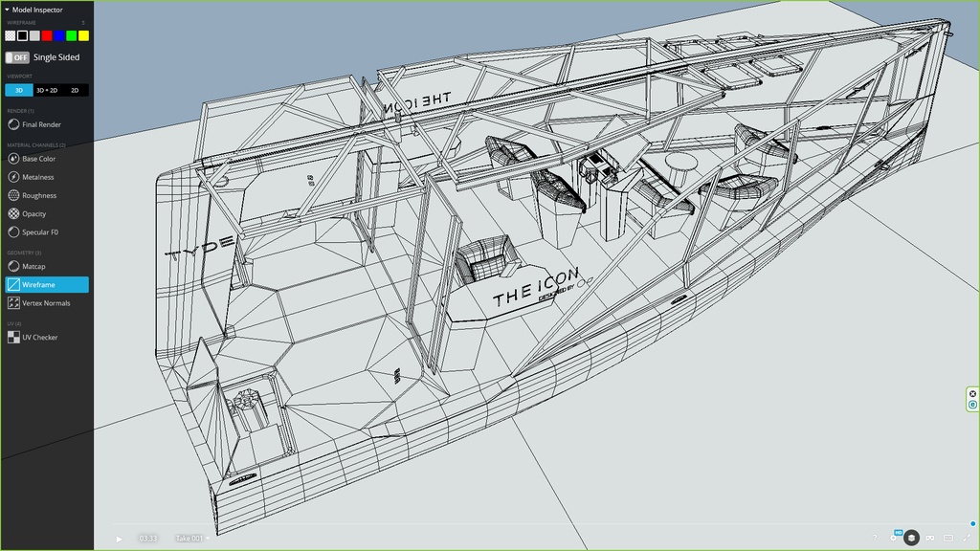Enter VR mode with headset icon
The image size is (980, 551).
tap(930, 538)
